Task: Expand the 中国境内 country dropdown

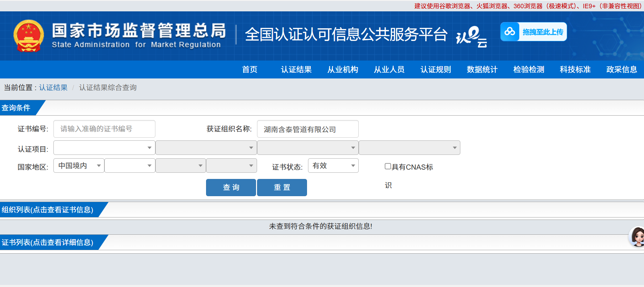Action: [79, 166]
